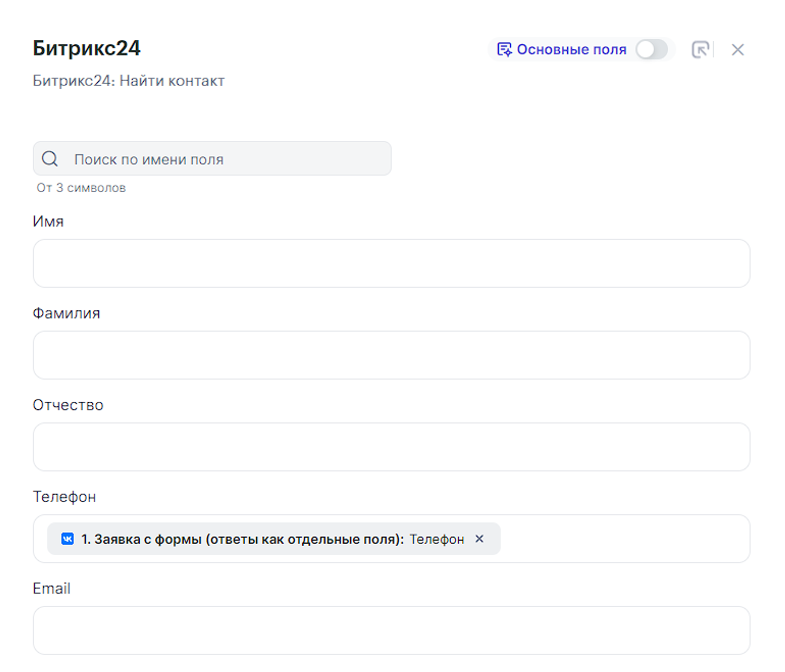Click the magnifier search icon
This screenshot has height=672, width=785.
point(50,159)
